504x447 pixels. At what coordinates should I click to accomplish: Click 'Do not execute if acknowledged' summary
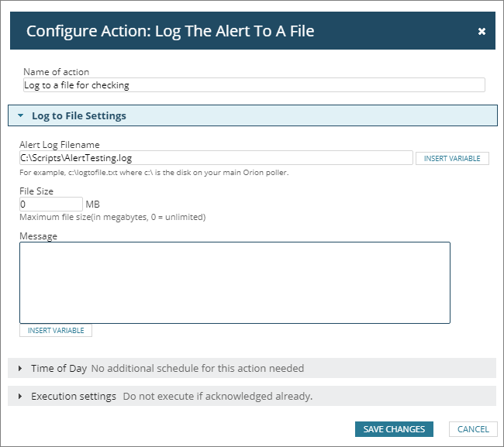[x=217, y=397]
